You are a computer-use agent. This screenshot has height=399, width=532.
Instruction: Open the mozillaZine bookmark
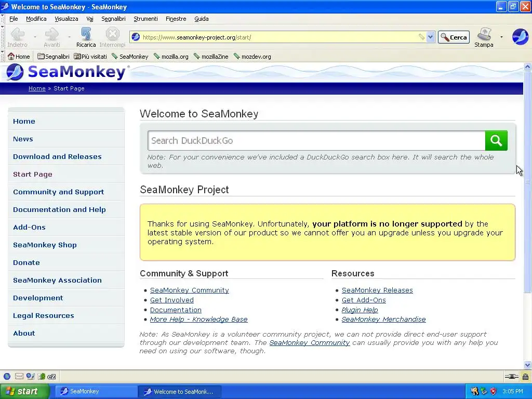tap(211, 57)
